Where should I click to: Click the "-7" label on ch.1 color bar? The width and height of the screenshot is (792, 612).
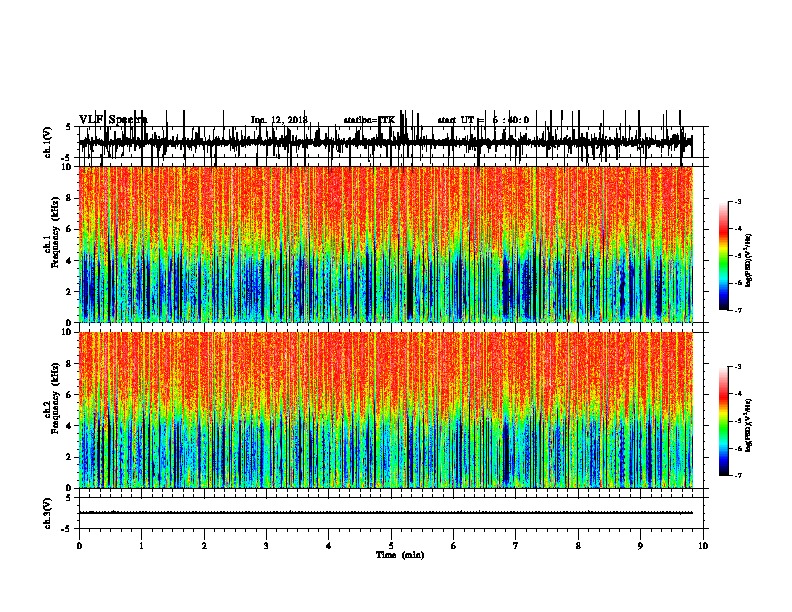tap(738, 310)
